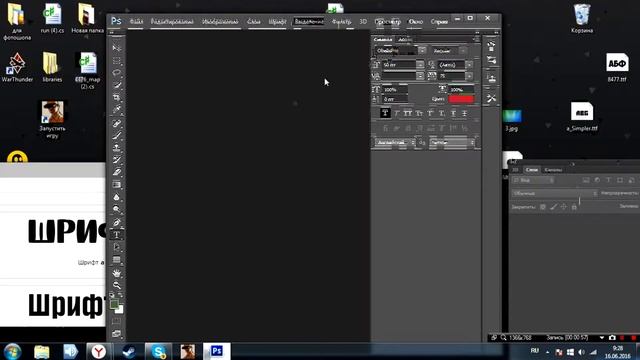Screen dimensions: 640x360
Task: Select the Horizontal Type tool
Action: [117, 235]
